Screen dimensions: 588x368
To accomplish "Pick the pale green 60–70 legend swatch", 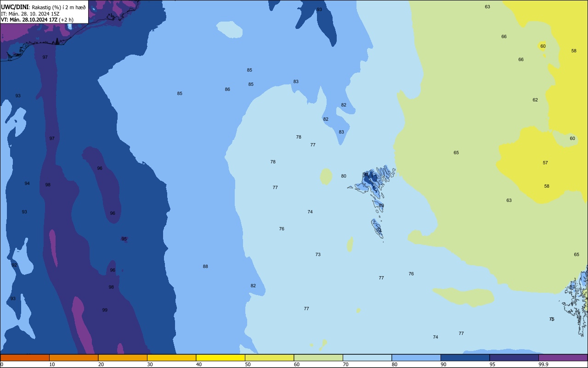I will (x=318, y=357).
